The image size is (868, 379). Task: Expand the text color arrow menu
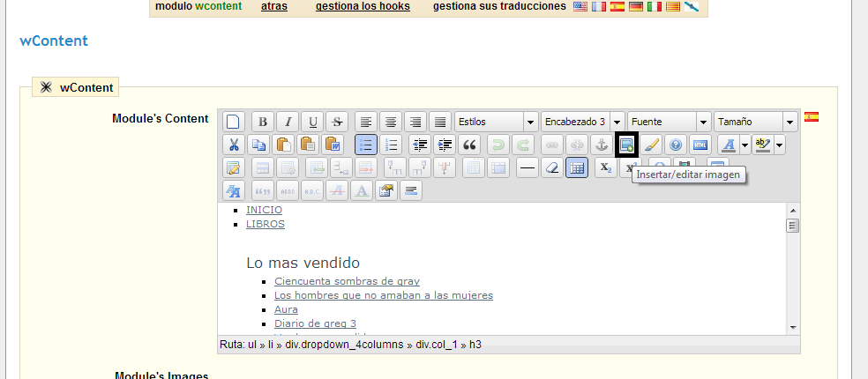click(x=745, y=145)
